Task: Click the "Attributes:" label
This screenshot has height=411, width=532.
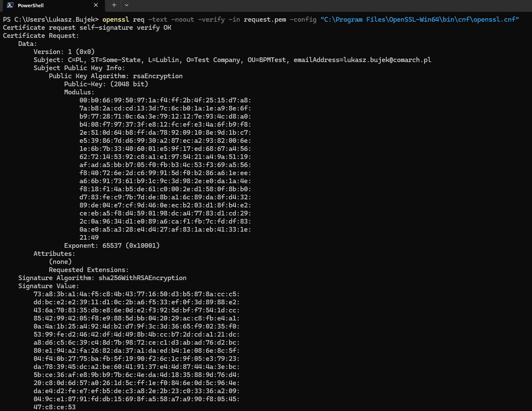Action: click(54, 254)
